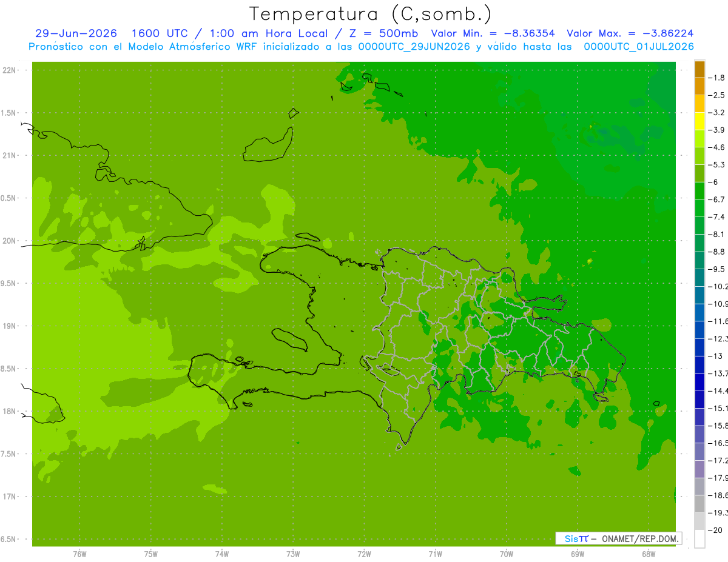This screenshot has width=728, height=562.
Task: Click the top brown color bar swatch above '-1.8'
Action: 699,69
